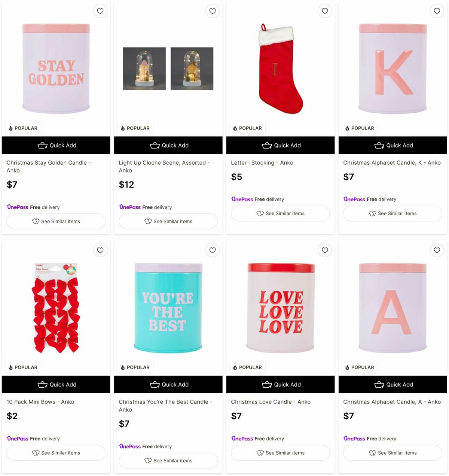This screenshot has height=476, width=449.
Task: Favorite the Christmas Love Candle
Action: [x=324, y=250]
